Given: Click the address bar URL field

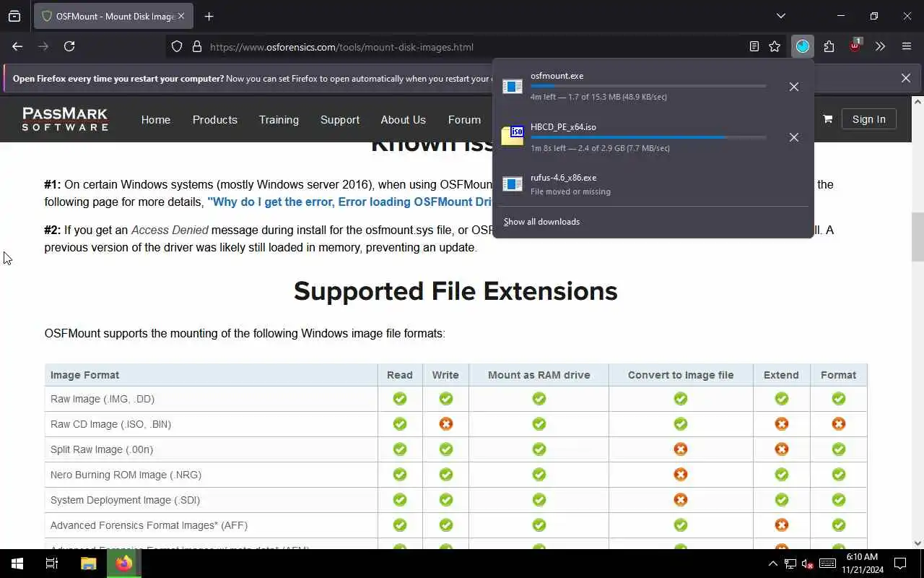Looking at the screenshot, I should pos(476,47).
